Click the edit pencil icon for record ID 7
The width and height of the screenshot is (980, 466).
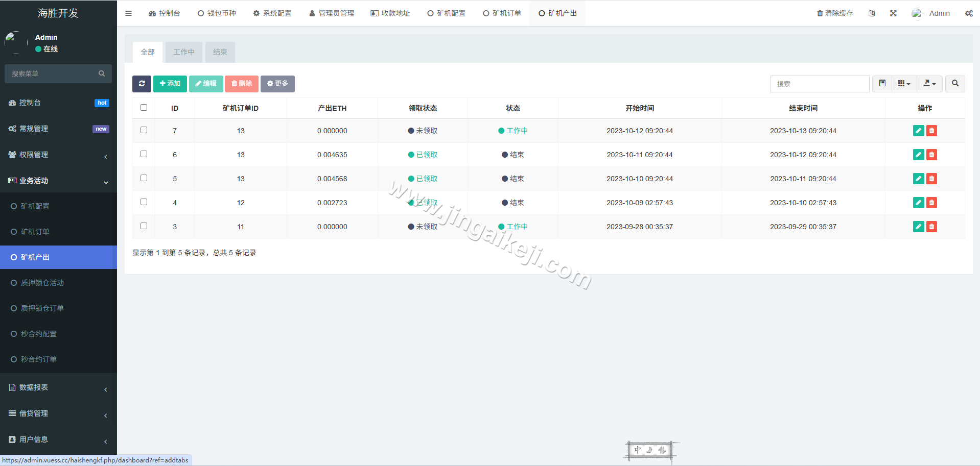pos(918,131)
